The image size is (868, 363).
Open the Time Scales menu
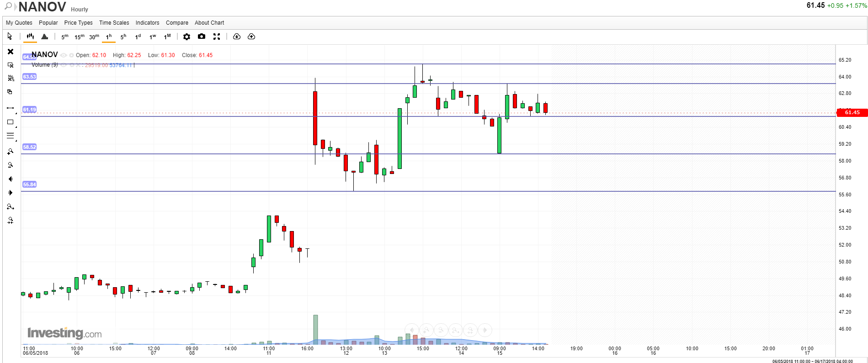coord(114,23)
